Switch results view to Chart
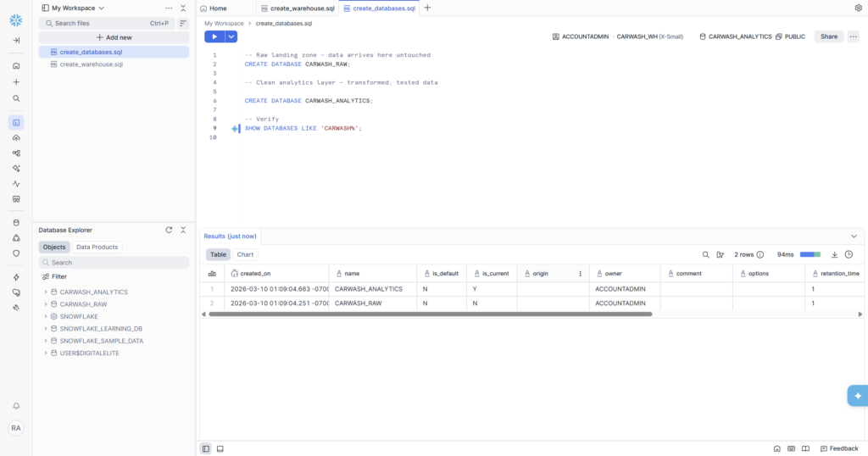868x456 pixels. point(245,254)
